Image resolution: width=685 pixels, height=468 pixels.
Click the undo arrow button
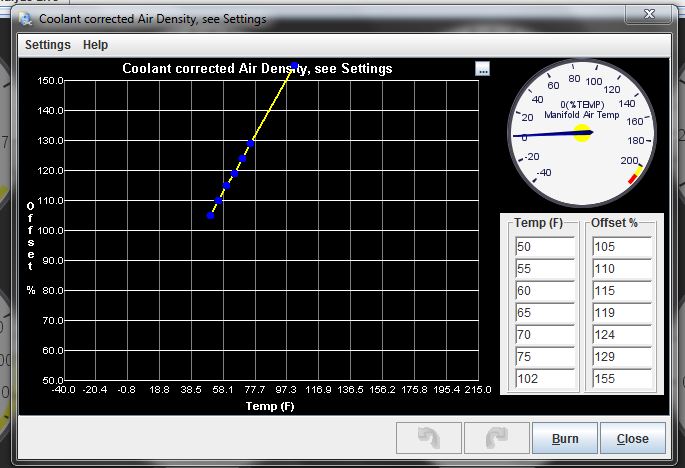(428, 438)
